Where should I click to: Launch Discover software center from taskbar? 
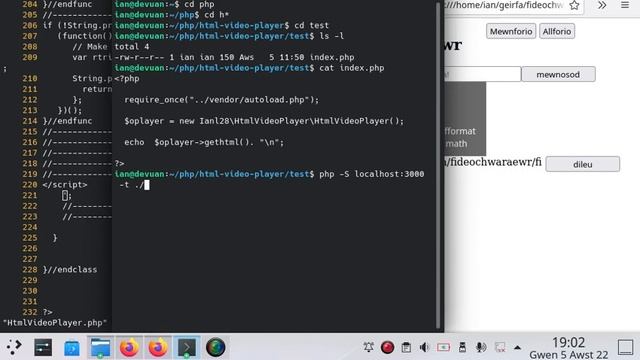[72, 348]
